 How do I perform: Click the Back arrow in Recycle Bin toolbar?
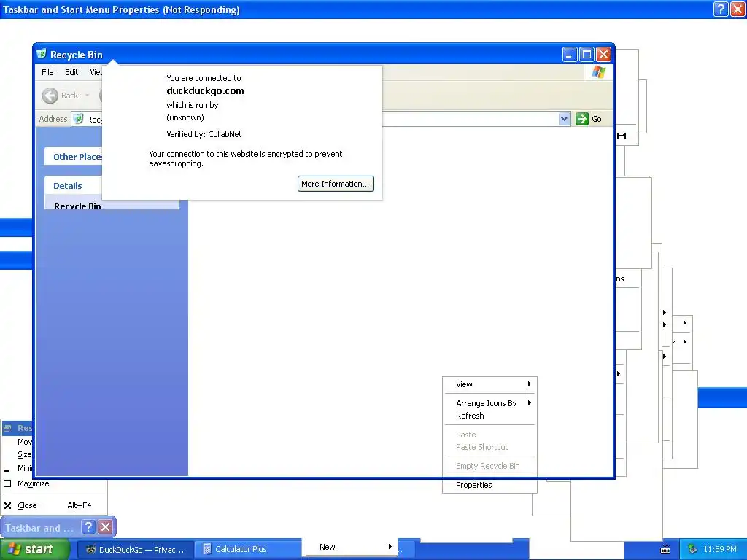pos(50,96)
